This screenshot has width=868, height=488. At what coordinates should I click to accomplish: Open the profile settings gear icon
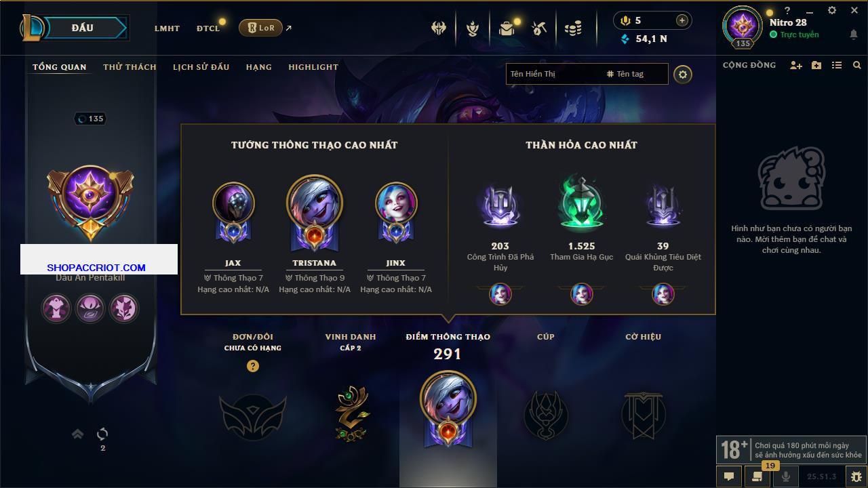[683, 75]
